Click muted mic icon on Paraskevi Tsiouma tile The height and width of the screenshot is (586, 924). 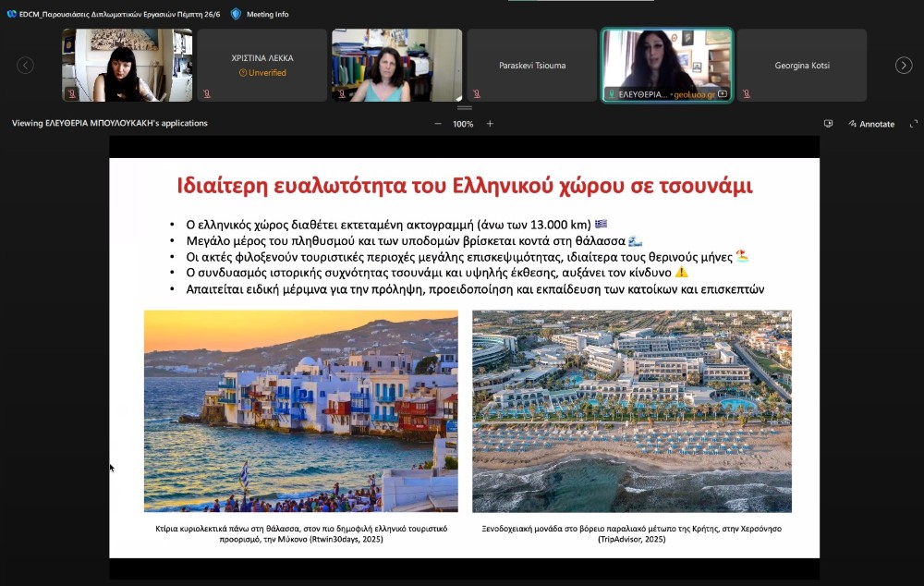click(x=477, y=93)
